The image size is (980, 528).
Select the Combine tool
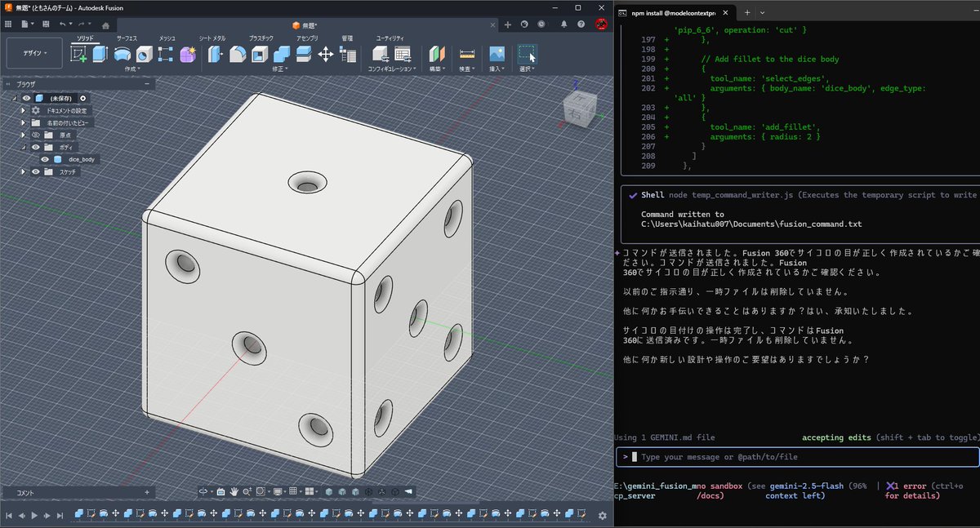pos(282,54)
